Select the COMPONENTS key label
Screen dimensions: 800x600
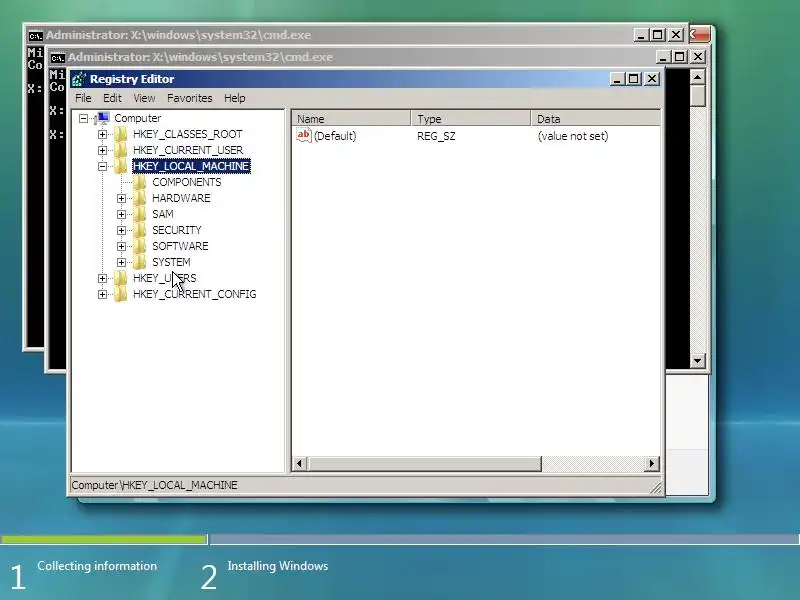point(187,182)
